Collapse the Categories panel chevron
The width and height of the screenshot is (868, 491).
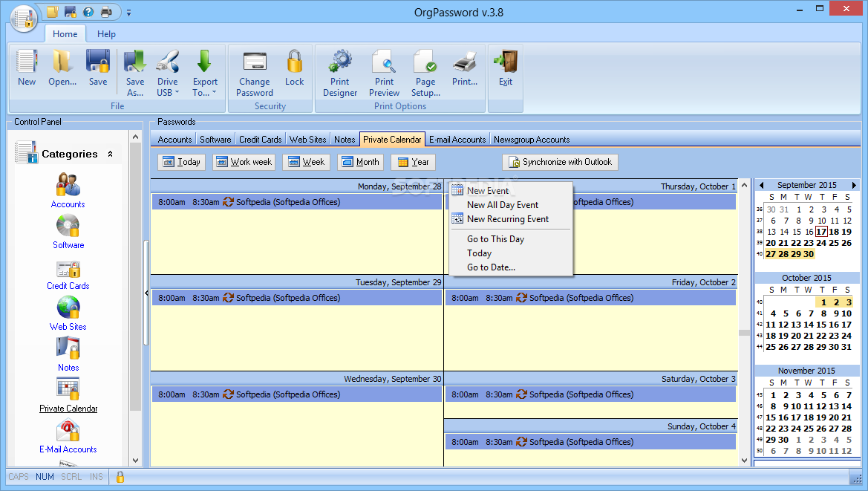[x=110, y=154]
